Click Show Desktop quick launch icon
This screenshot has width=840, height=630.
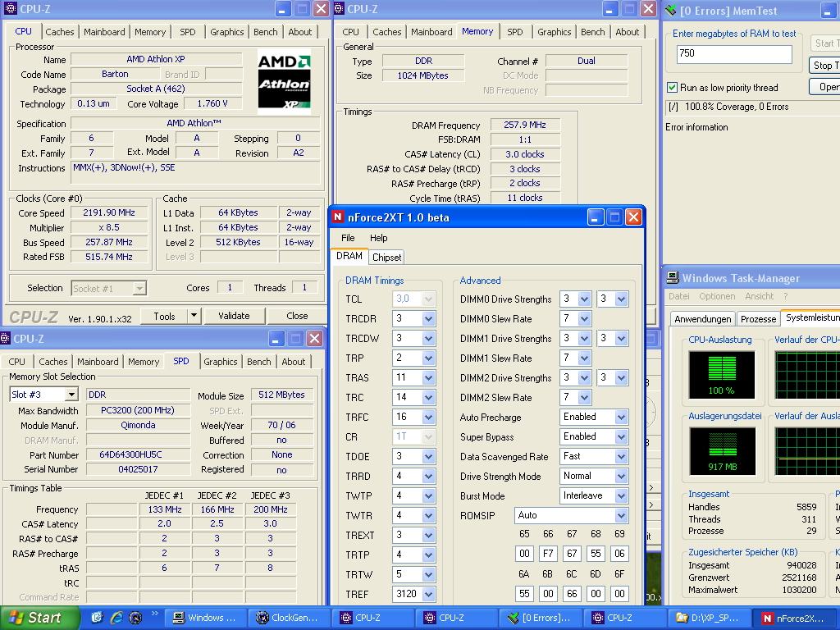pos(97,618)
